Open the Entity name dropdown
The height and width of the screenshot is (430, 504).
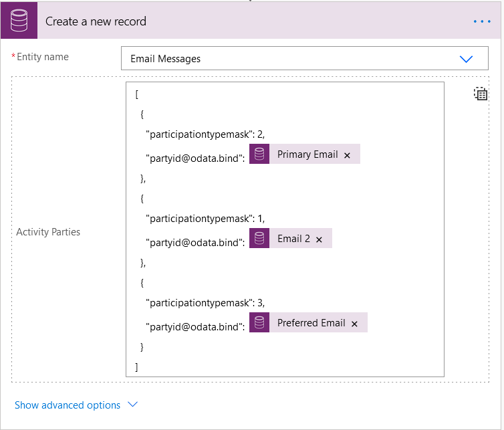(x=305, y=58)
